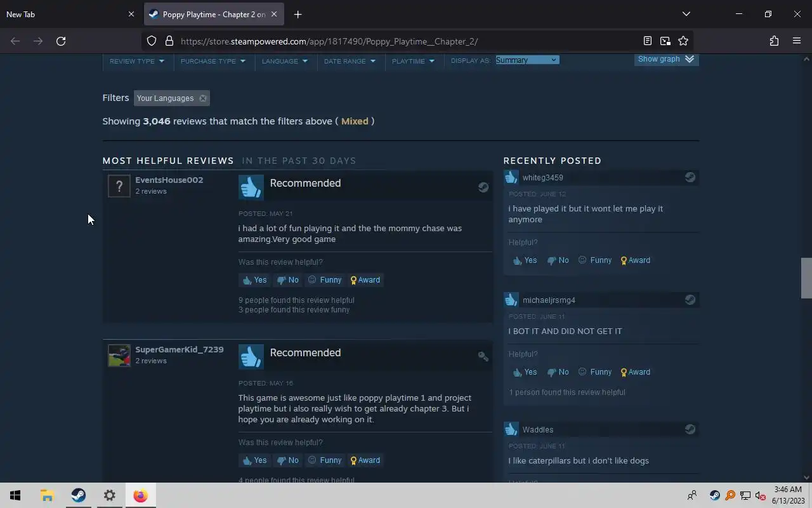Image resolution: width=812 pixels, height=508 pixels.
Task: Vote Yes on whiteg3459 review
Action: (525, 260)
